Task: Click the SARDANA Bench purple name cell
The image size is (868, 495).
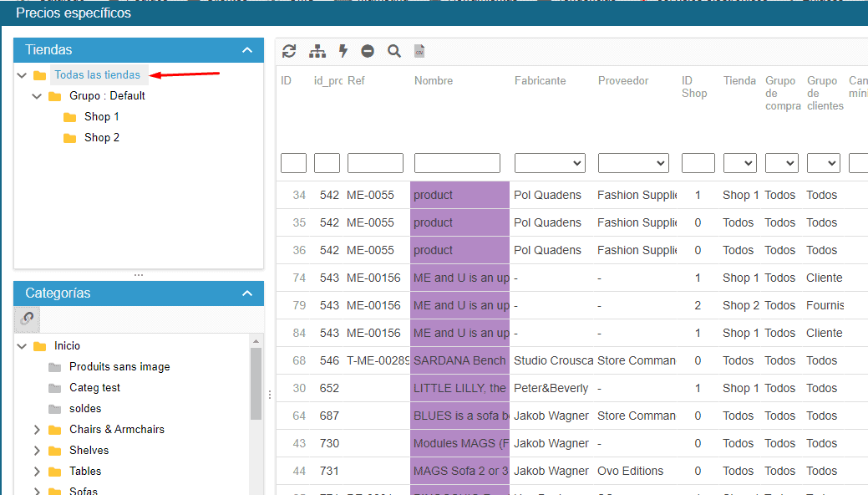Action: tap(459, 361)
